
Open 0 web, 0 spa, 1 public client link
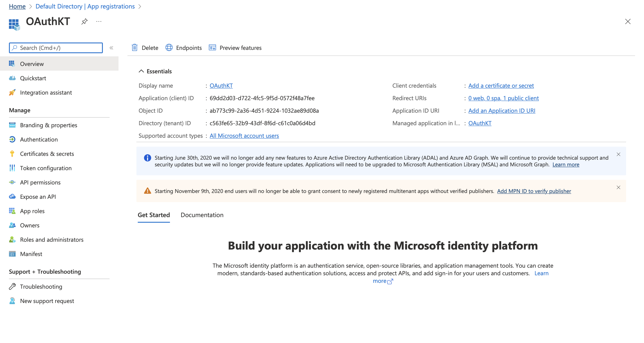503,98
